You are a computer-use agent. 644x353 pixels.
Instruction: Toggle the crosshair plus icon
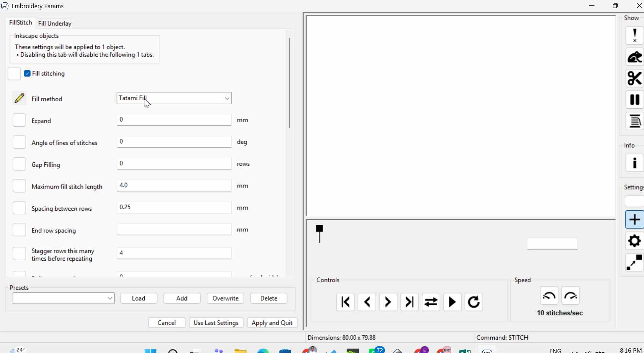click(634, 219)
